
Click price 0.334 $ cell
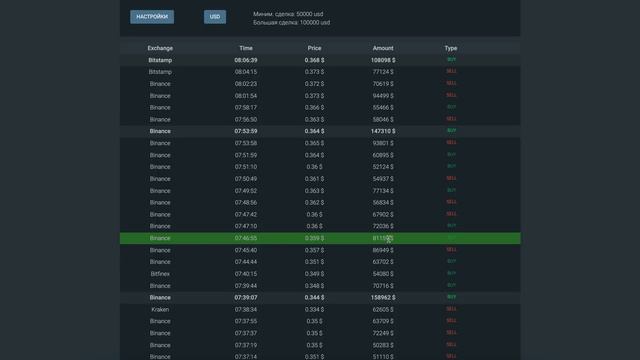click(314, 310)
